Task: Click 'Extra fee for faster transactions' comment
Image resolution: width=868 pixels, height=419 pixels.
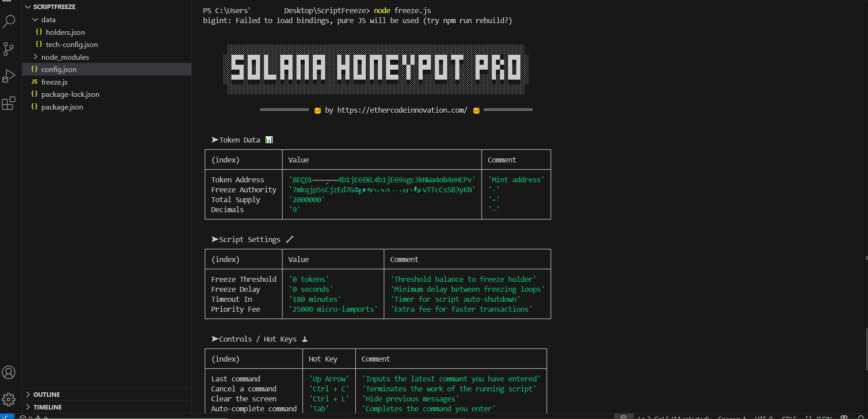Action: coord(461,309)
